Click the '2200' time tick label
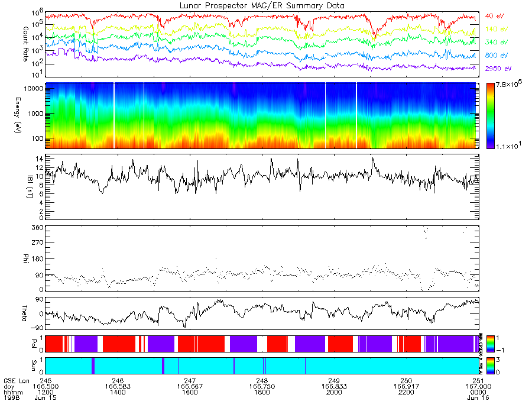The height and width of the screenshot is (414, 532). coord(406,392)
